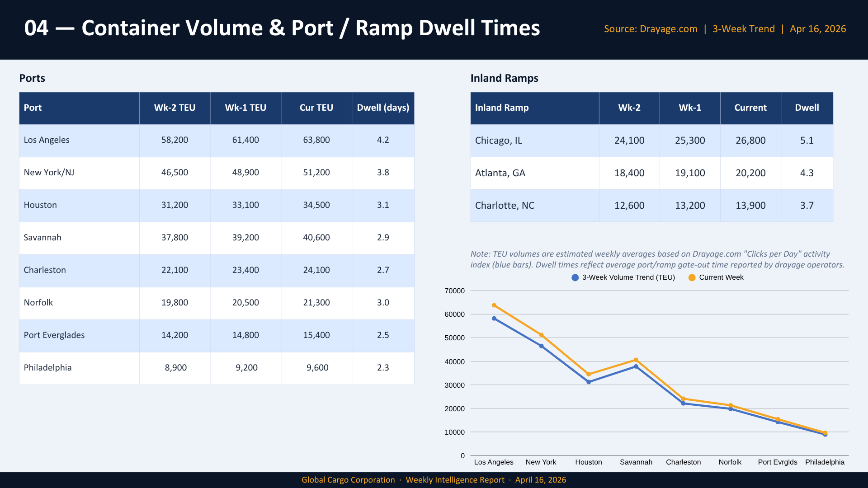The image size is (868, 488).
Task: Click the Houston blue chart marker
Action: [589, 382]
